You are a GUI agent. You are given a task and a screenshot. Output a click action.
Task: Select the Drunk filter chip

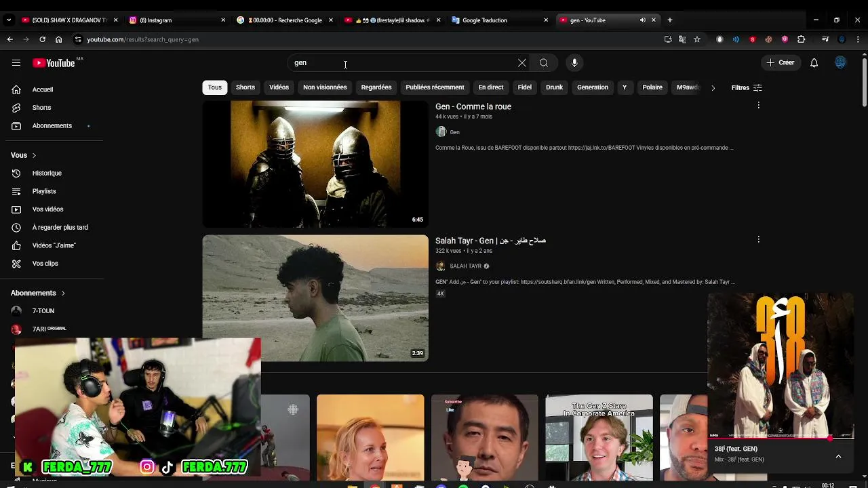[555, 87]
